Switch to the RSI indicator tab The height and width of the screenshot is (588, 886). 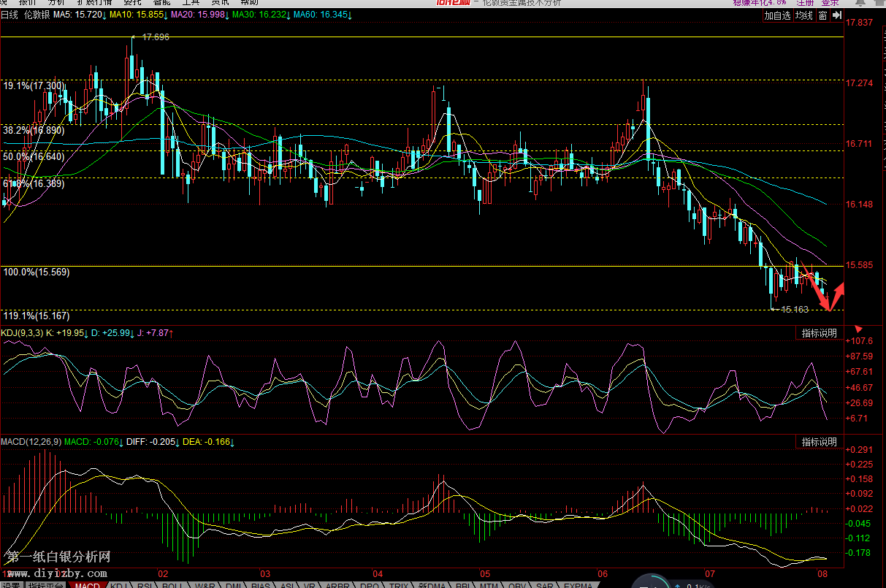click(x=145, y=585)
